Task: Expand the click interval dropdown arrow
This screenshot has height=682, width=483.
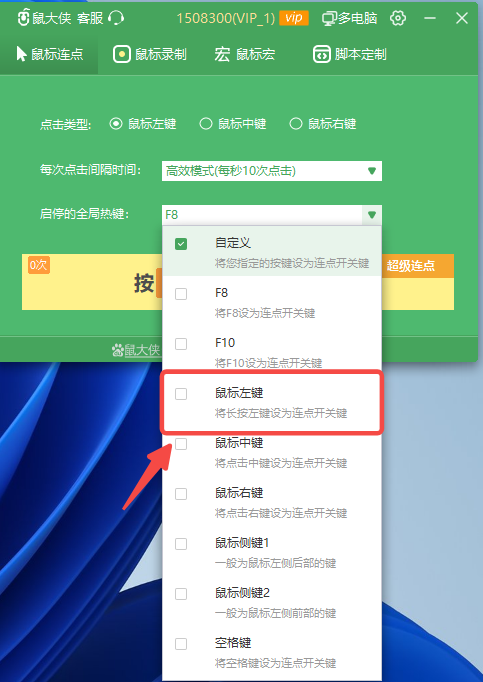Action: point(372,171)
